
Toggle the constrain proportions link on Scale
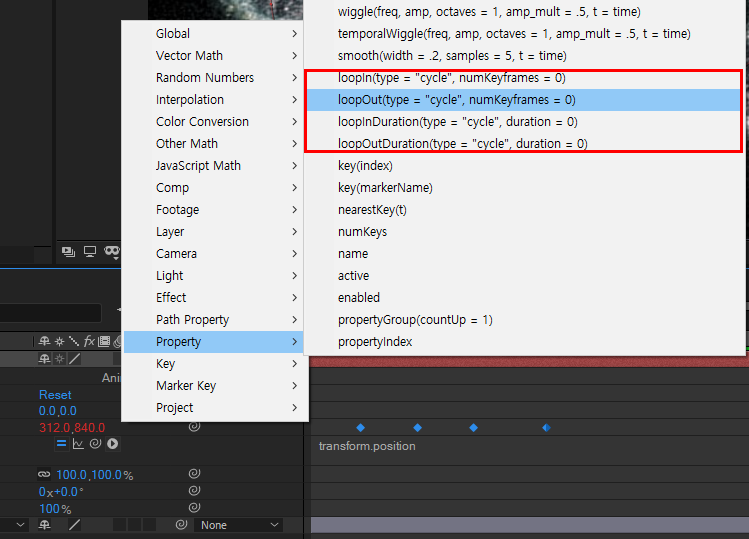[44, 474]
